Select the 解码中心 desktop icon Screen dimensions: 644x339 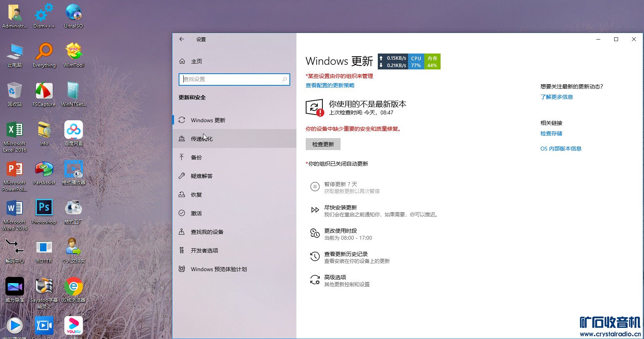[x=15, y=251]
